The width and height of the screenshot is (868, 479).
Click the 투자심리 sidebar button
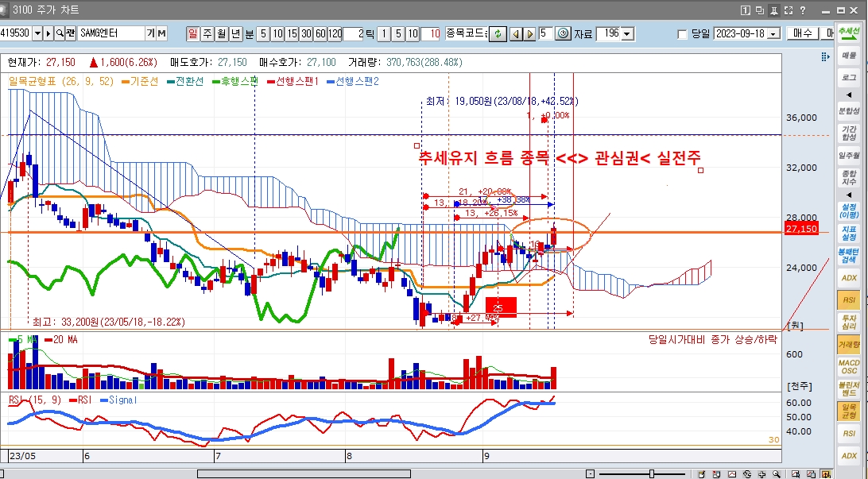tap(849, 322)
